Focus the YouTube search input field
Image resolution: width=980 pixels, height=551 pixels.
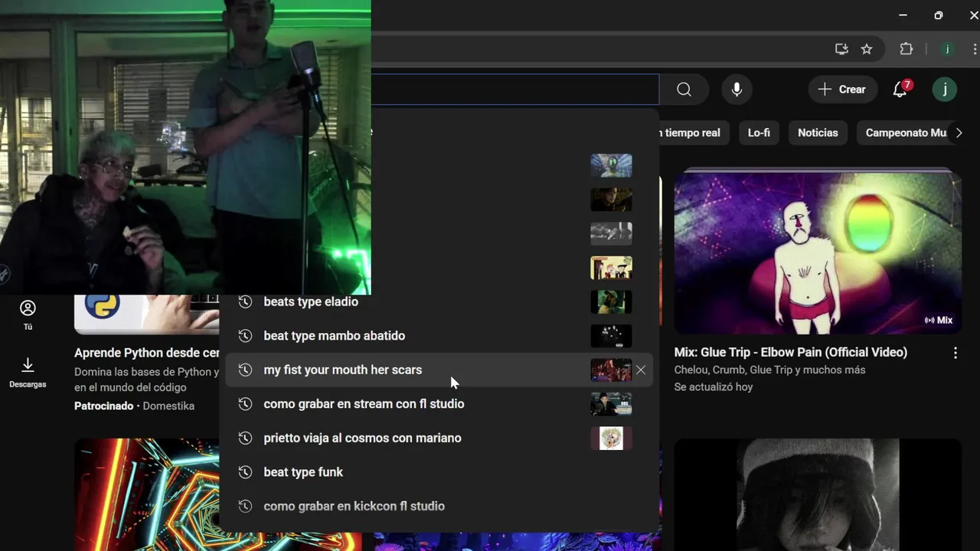[x=515, y=90]
